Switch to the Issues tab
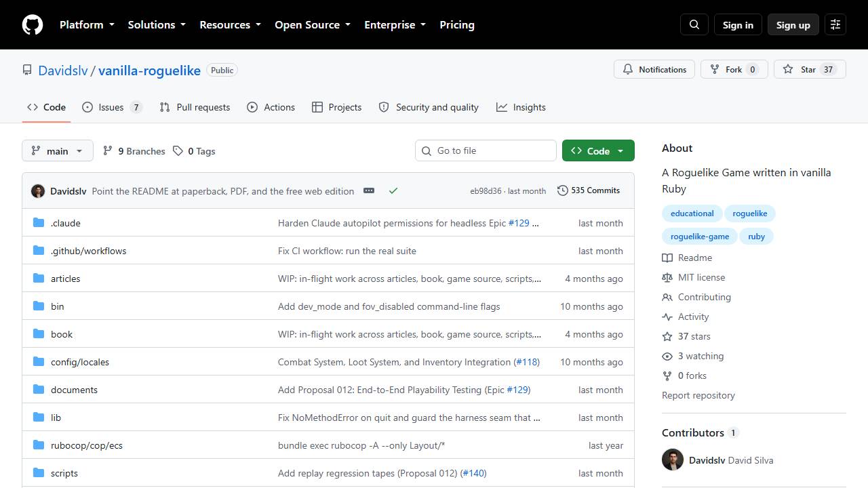The image size is (868, 488). [x=112, y=107]
